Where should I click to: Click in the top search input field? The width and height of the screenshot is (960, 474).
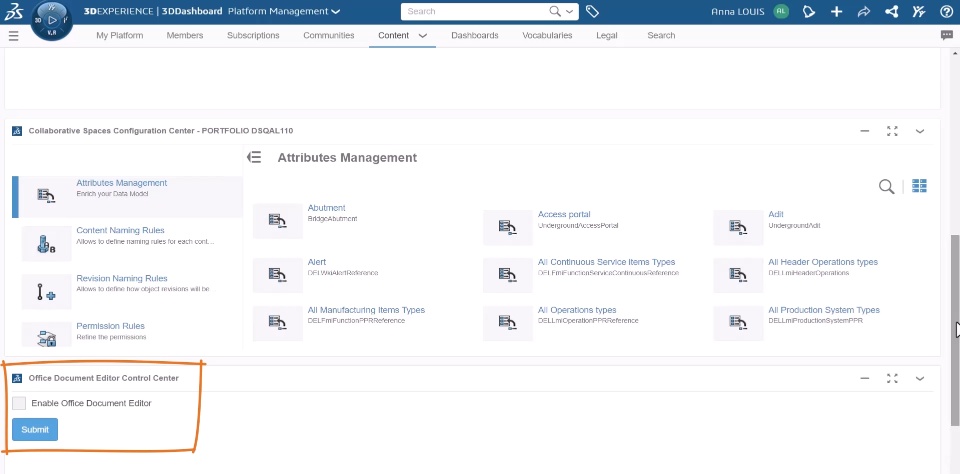click(x=474, y=11)
